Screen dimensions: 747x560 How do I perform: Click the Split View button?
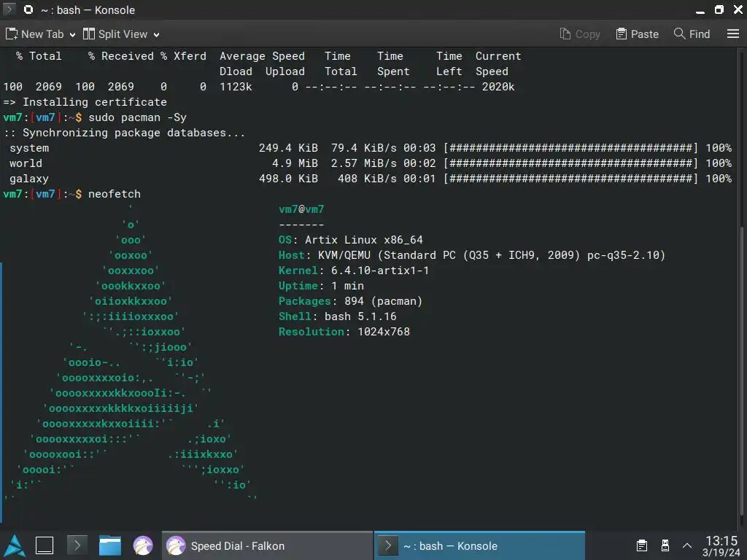pos(115,34)
